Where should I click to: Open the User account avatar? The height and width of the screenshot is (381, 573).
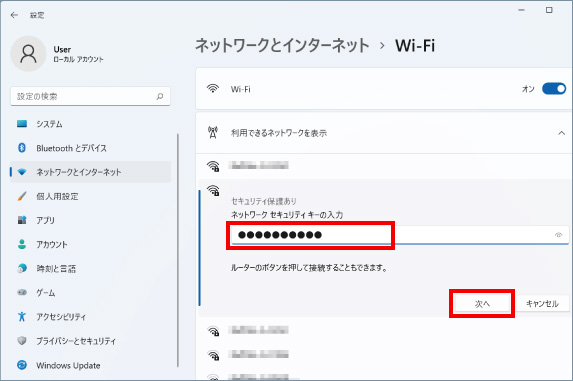click(x=28, y=54)
